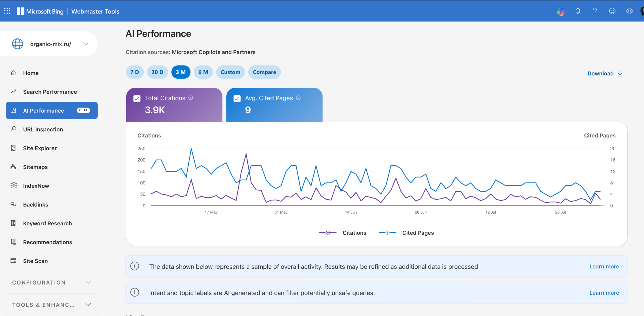
Task: Toggle the Citations series in chart legend
Action: coord(343,233)
